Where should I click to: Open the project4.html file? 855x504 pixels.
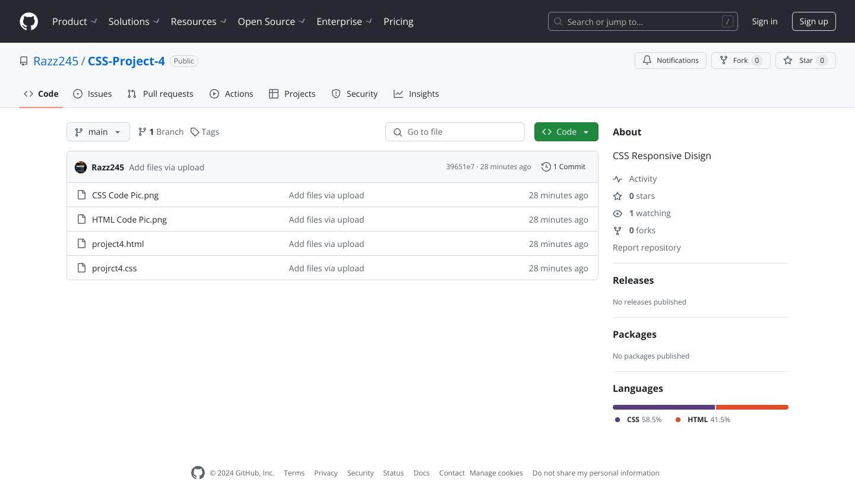(118, 244)
